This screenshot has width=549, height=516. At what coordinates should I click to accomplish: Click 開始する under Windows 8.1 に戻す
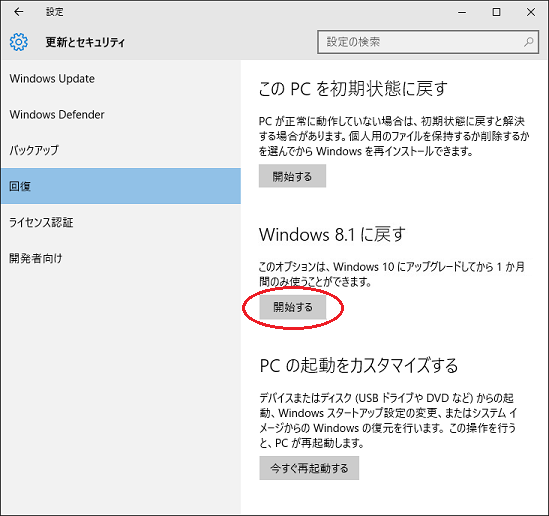click(x=293, y=307)
